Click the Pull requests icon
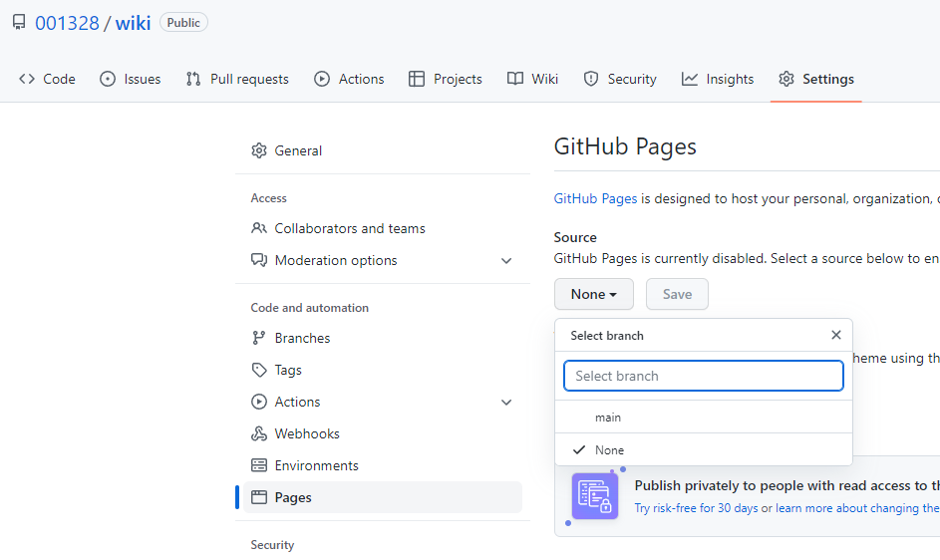Viewport: 940px width, 560px height. coord(193,79)
